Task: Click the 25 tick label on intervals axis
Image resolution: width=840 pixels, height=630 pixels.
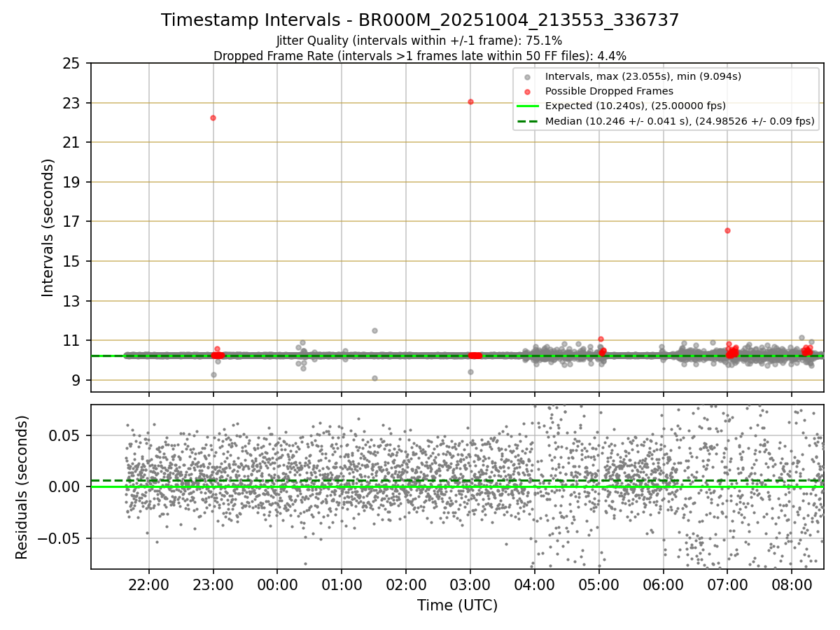Action: [x=72, y=64]
